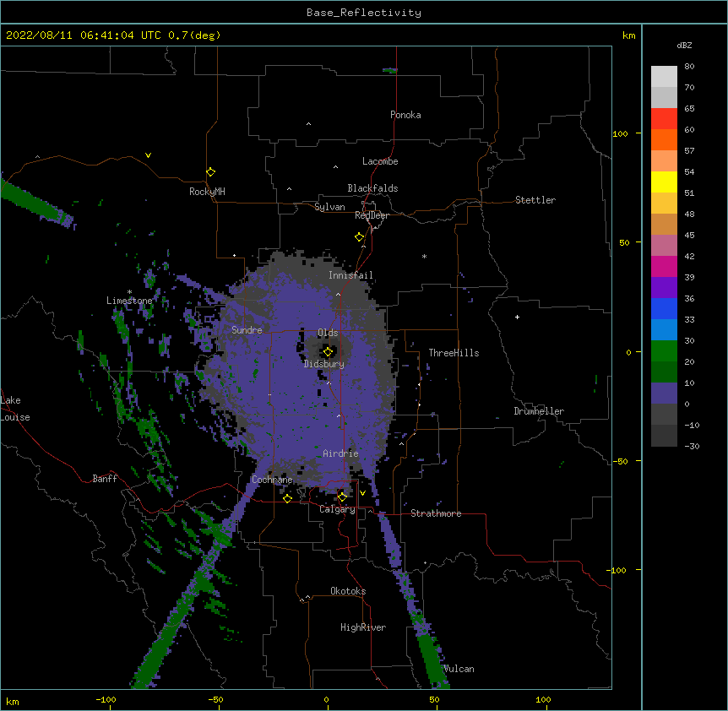Screen dimensions: 728x711
Task: Click the Ponoka city label
Action: tap(405, 115)
